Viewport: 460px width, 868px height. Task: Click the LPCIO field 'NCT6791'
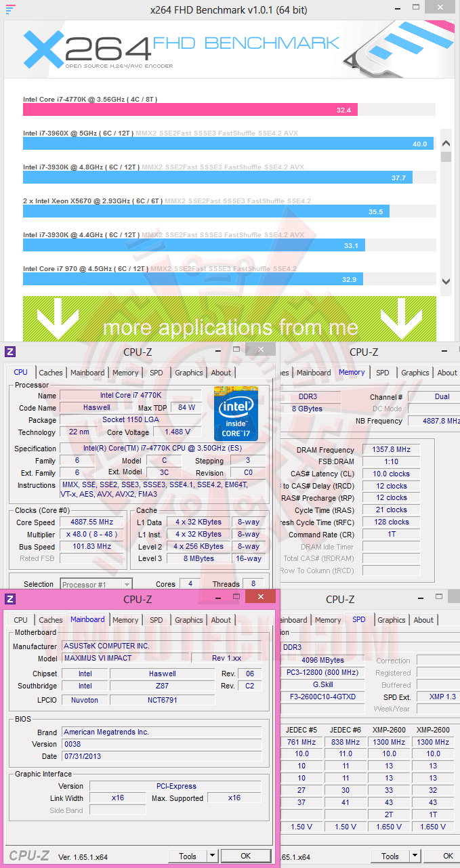coord(163,700)
